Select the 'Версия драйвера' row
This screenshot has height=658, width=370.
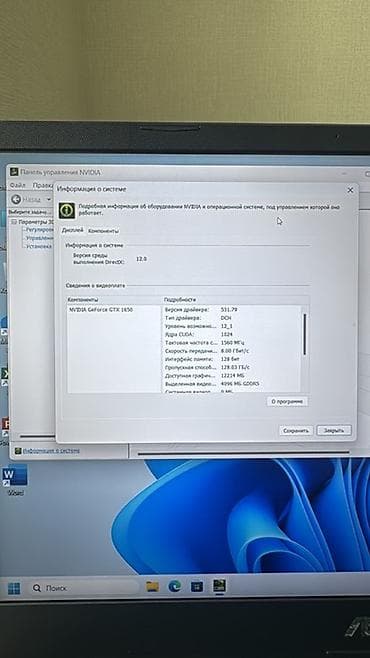click(232, 310)
